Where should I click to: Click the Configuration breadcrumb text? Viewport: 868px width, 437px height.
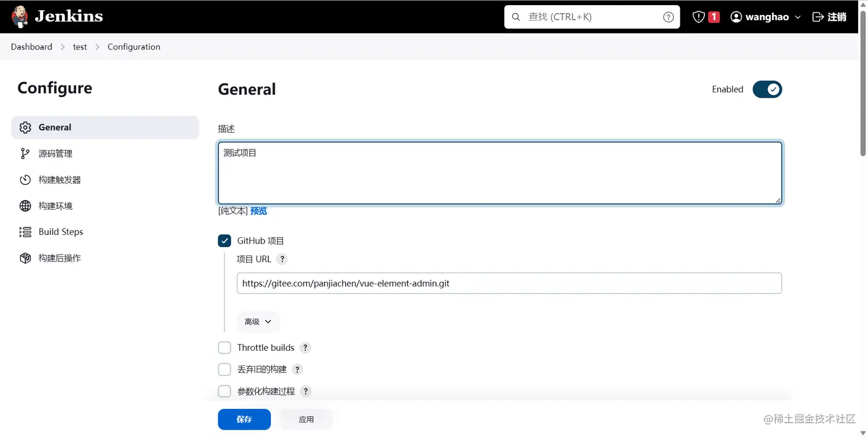134,47
